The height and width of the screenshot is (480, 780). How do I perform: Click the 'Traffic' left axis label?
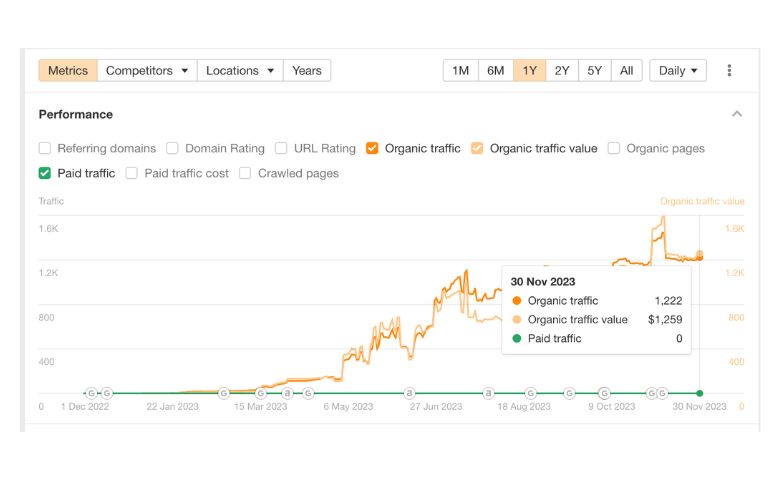tap(51, 201)
